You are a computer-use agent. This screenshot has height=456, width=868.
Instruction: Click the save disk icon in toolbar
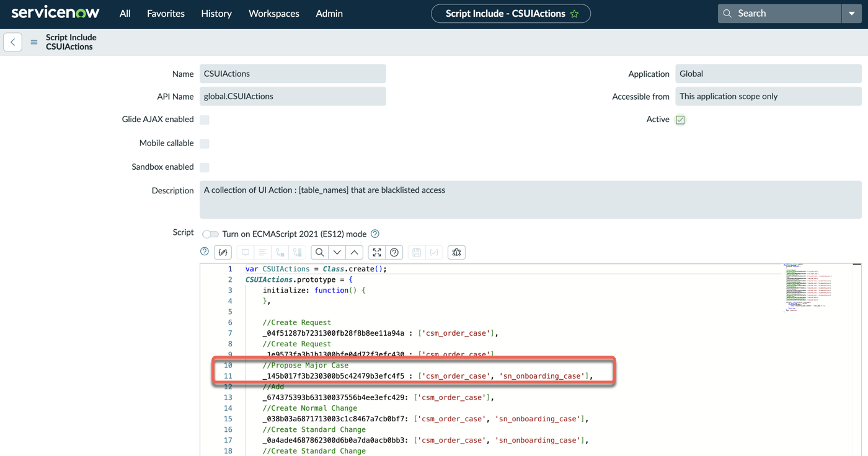point(417,252)
